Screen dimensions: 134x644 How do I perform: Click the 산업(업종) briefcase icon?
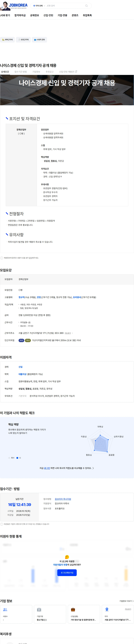pyautogui.click(x=73, y=609)
